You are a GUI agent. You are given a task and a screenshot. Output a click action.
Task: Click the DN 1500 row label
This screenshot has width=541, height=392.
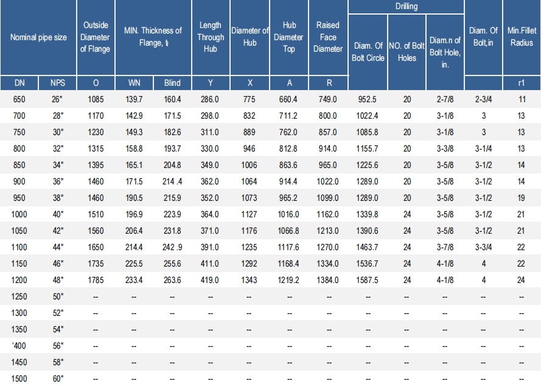pos(19,378)
